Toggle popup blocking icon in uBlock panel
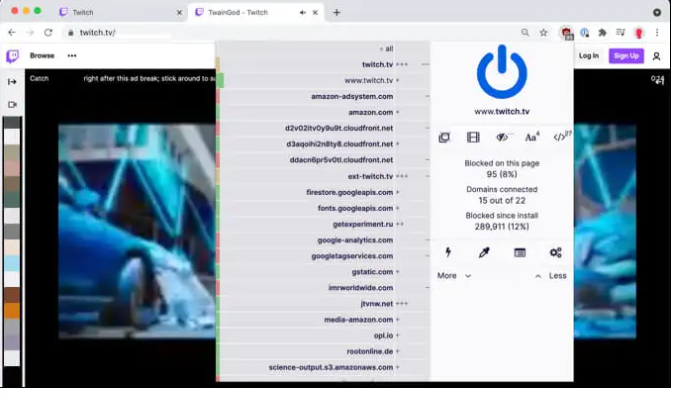 [x=444, y=137]
